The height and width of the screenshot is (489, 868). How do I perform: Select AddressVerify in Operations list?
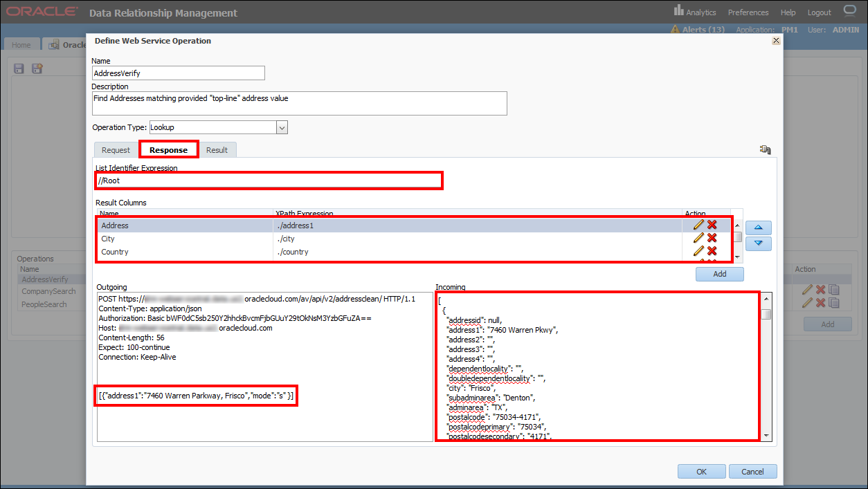coord(45,279)
